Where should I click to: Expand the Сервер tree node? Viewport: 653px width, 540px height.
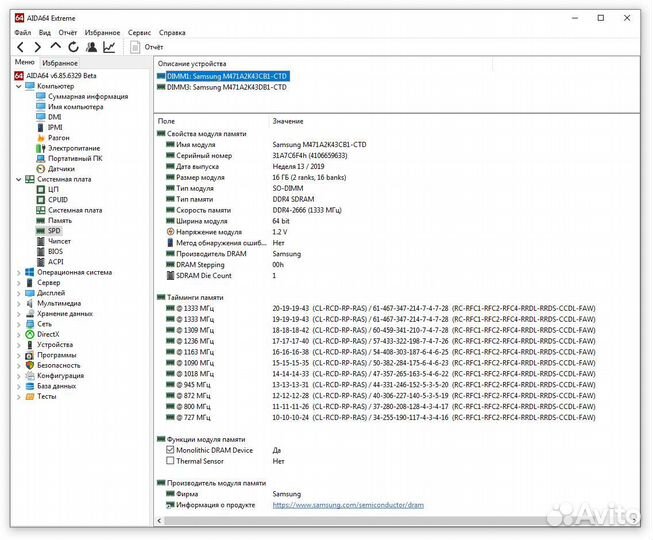click(x=18, y=283)
